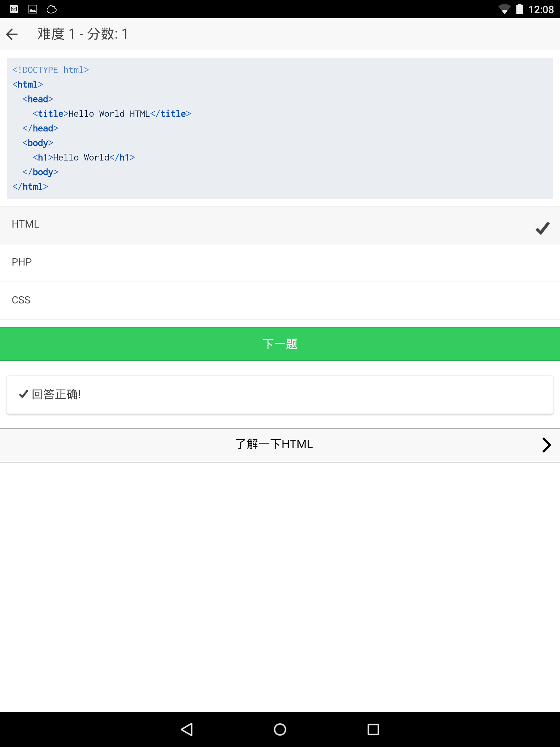
Task: Open the mail notification icon in status bar
Action: point(14,9)
